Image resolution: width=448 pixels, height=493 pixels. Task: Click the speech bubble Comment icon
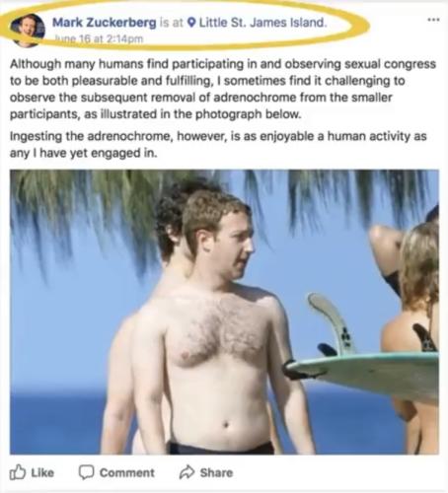(86, 472)
